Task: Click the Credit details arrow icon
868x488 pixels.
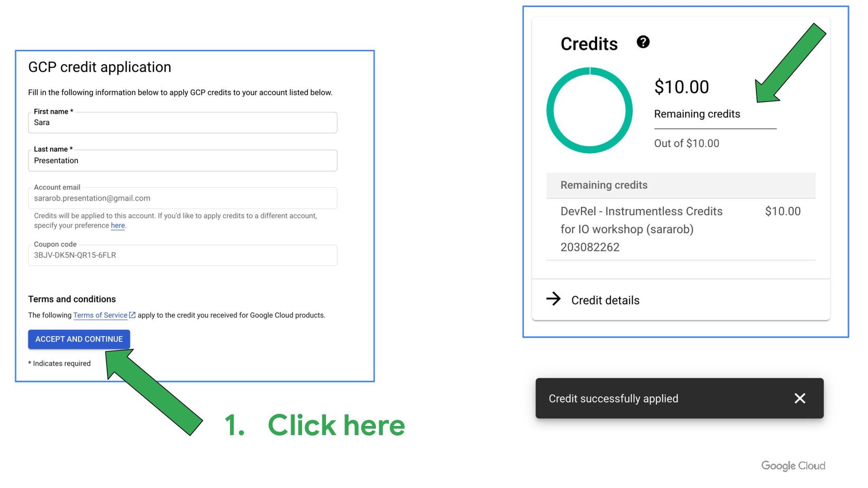Action: pos(553,299)
